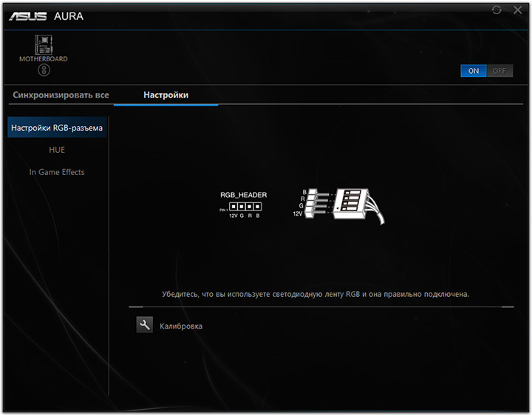The width and height of the screenshot is (532, 415).
Task: Turn lighting ON
Action: click(474, 71)
